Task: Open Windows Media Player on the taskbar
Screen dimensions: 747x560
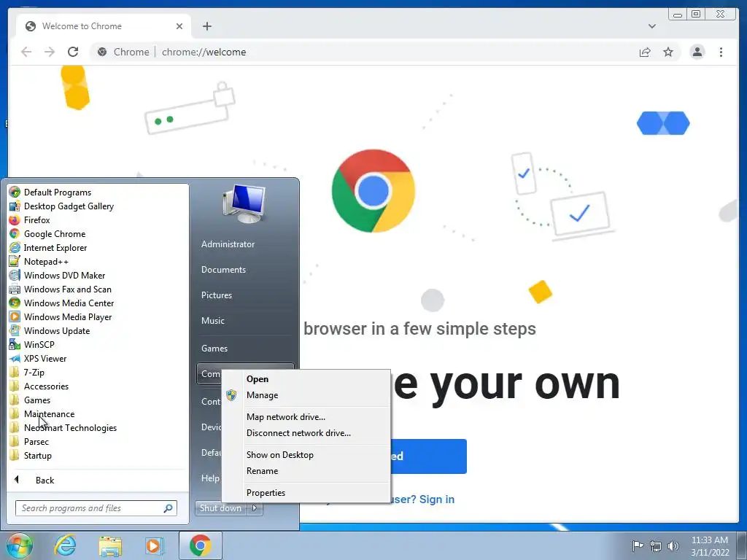Action: (154, 545)
